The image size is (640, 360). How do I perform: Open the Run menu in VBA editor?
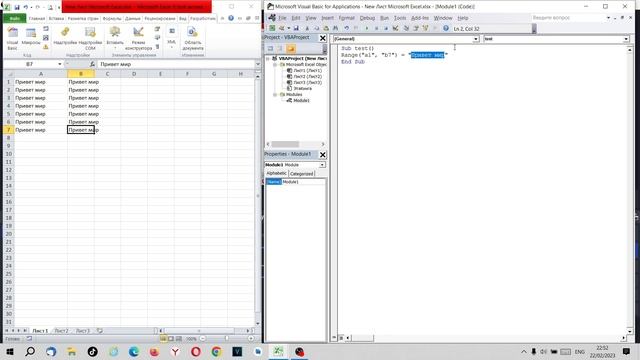[x=384, y=18]
